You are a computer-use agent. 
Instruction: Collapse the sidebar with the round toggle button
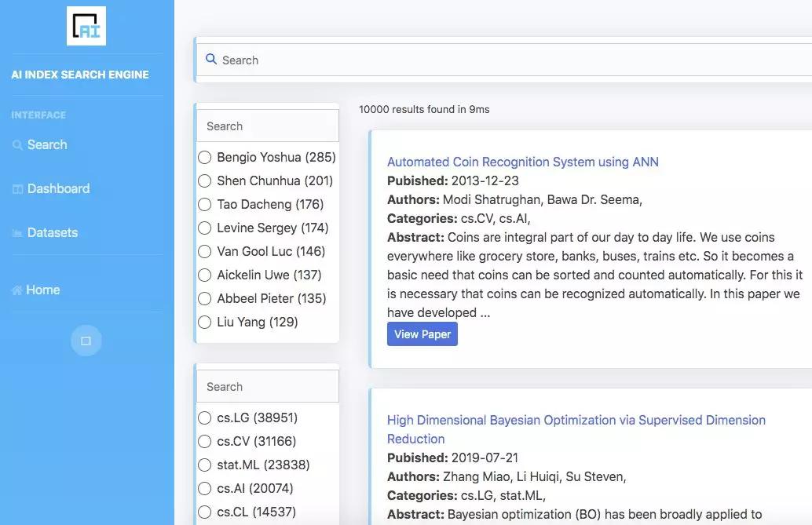coord(86,341)
